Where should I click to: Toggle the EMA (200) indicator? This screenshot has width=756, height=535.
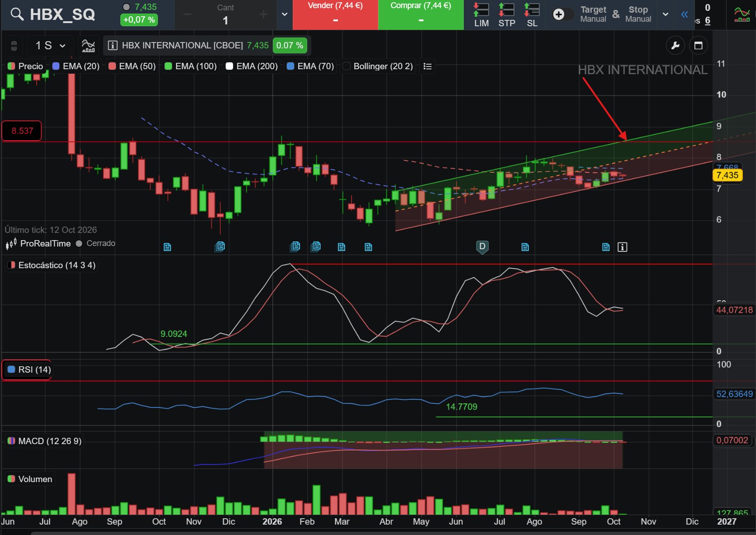252,66
